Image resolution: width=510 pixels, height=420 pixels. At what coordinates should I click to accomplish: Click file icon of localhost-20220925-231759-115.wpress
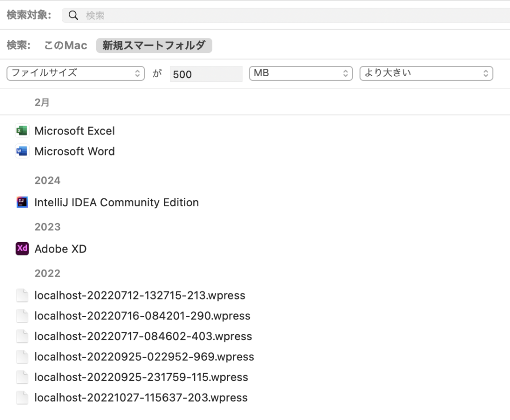coord(22,377)
